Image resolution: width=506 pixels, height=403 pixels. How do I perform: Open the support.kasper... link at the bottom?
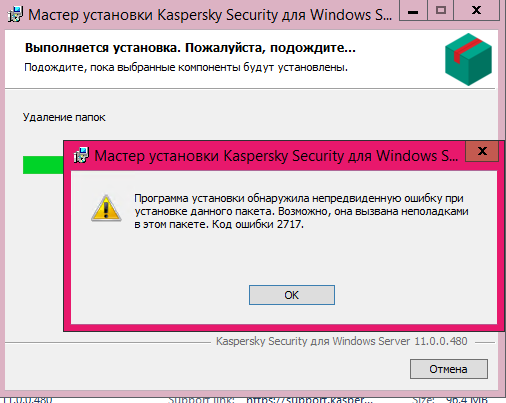pyautogui.click(x=309, y=399)
